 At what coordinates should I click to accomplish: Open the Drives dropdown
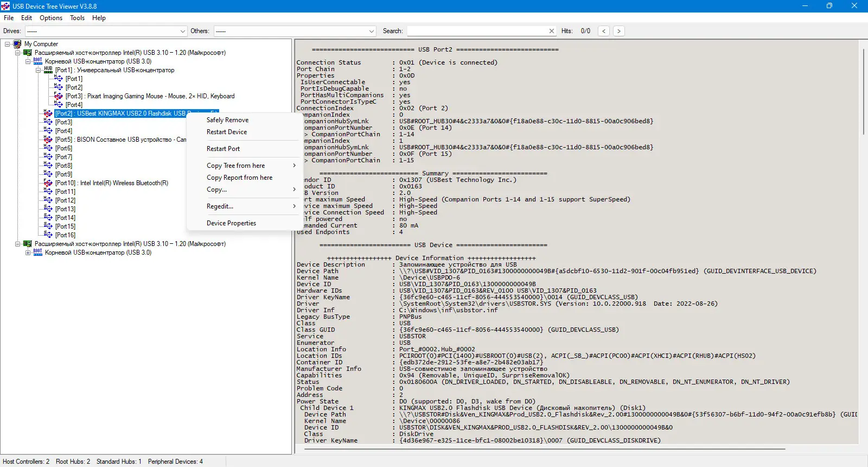(x=106, y=31)
